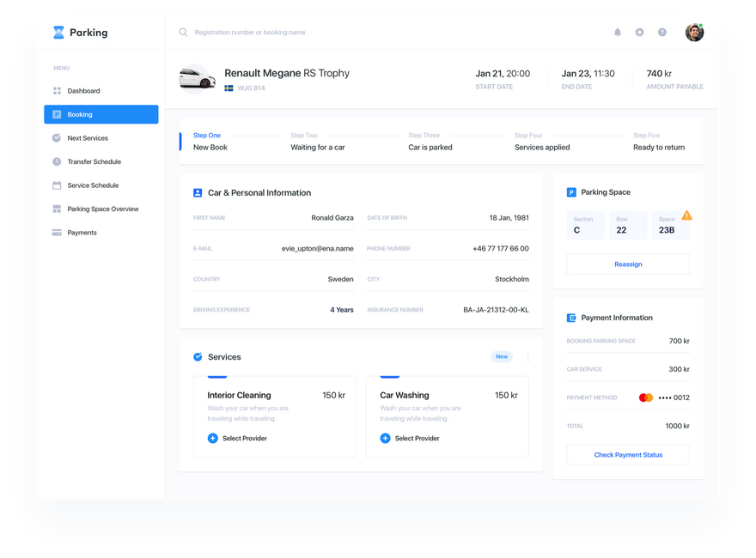Open the Services three-dot menu

(x=528, y=357)
